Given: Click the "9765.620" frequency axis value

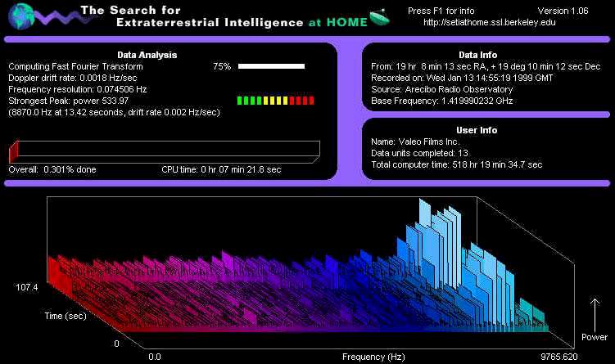Looking at the screenshot, I should click(x=559, y=357).
